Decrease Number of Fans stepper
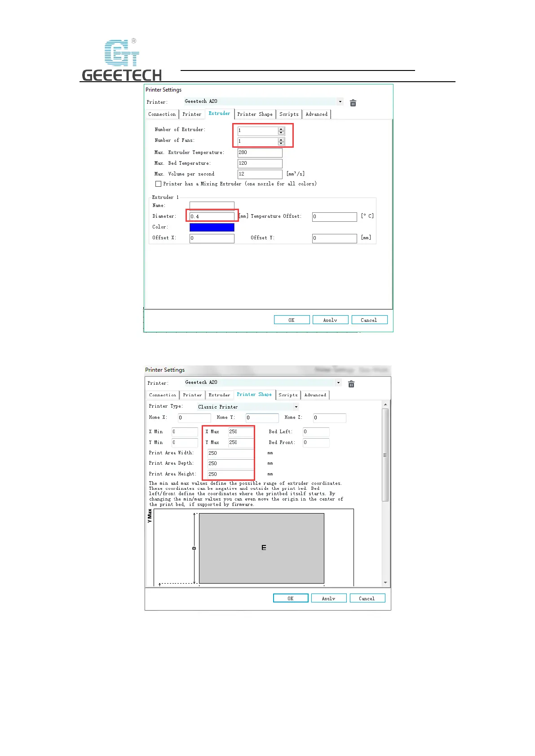535x756 pixels. click(x=281, y=143)
